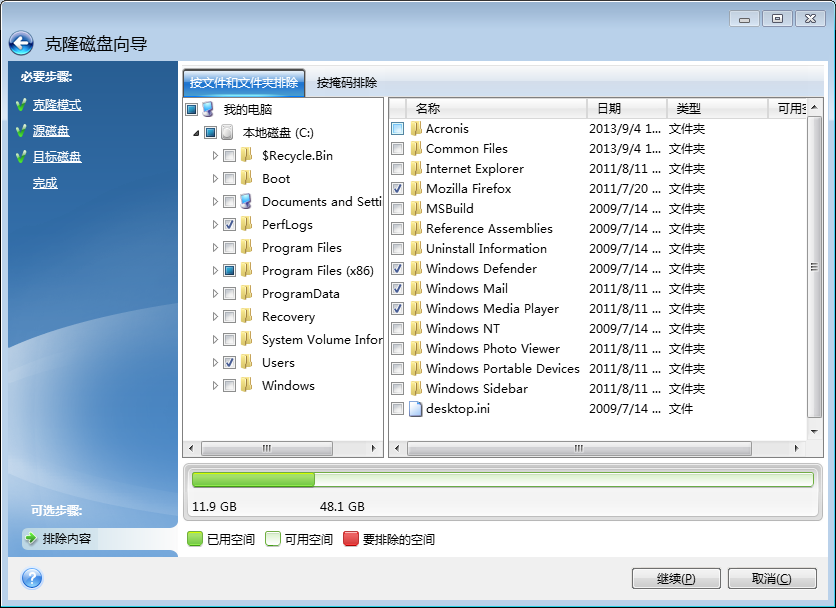Check the Program Files checkbox in tree
836x608 pixels.
click(229, 247)
